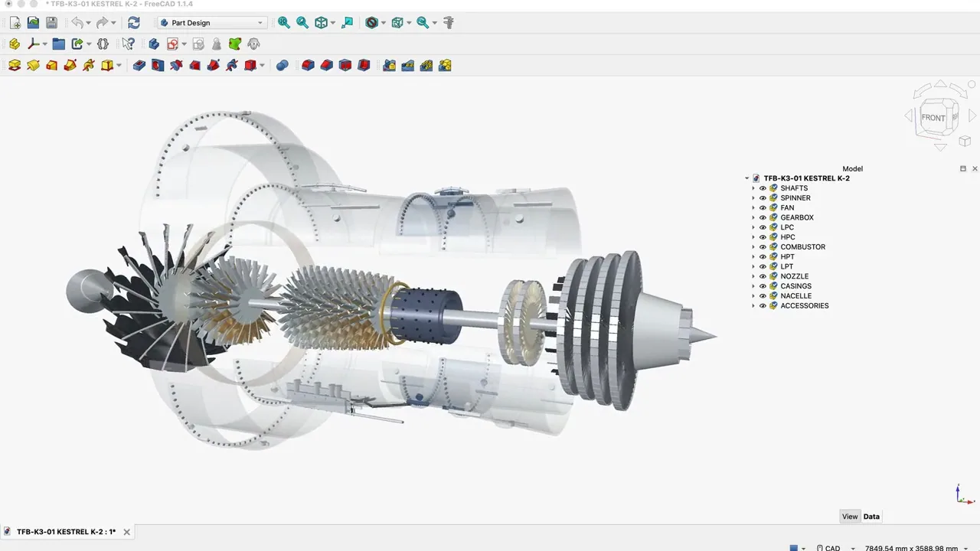
Task: Toggle visibility of NOZZLE
Action: coord(763,276)
